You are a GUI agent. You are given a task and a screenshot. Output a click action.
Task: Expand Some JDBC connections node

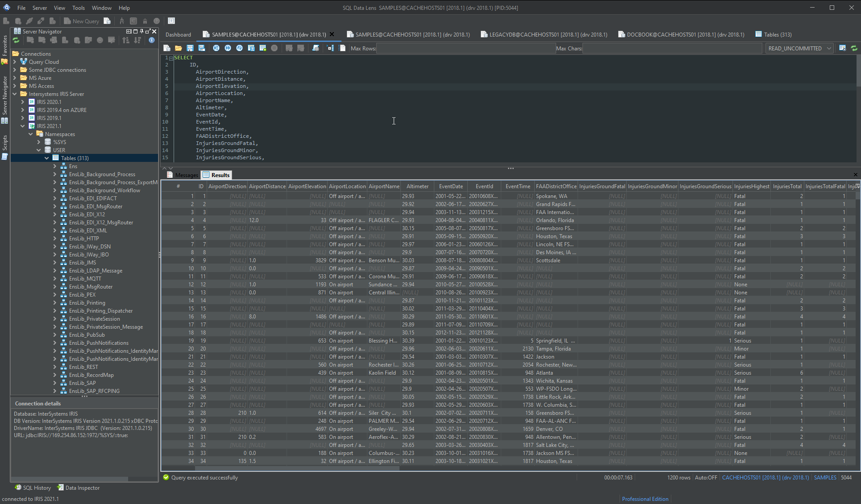(15, 70)
